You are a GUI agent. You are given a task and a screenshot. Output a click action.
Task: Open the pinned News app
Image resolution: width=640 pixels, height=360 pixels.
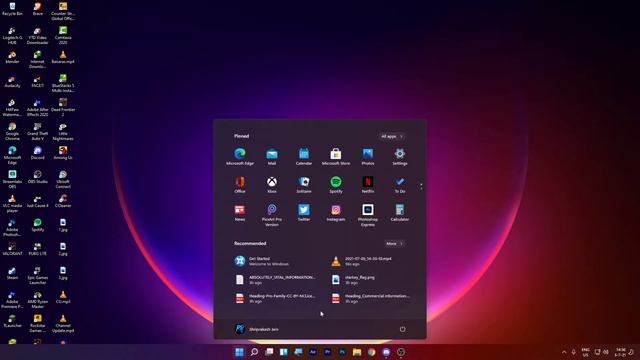(x=240, y=213)
